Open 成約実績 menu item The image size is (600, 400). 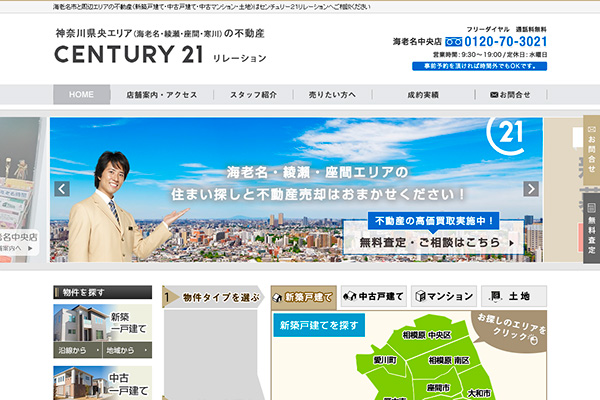[x=423, y=95]
